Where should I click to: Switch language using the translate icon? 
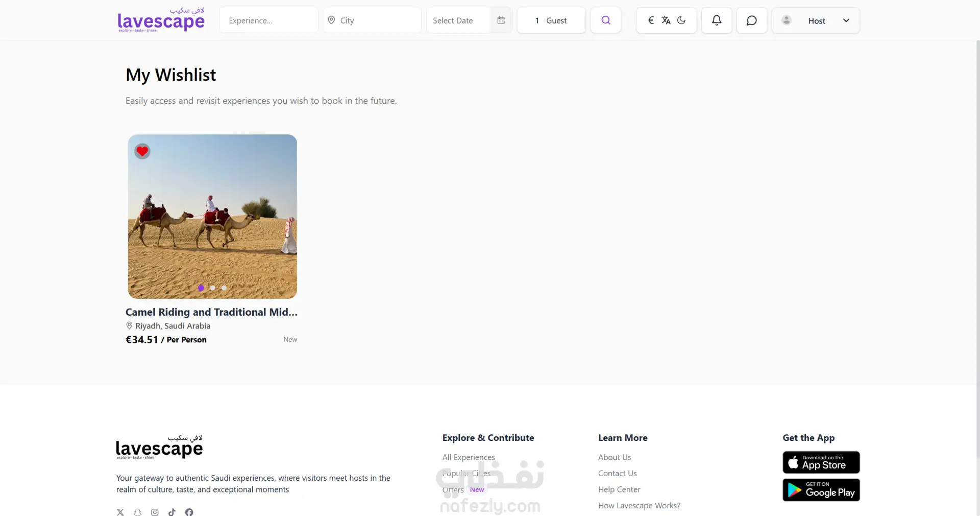click(x=666, y=20)
